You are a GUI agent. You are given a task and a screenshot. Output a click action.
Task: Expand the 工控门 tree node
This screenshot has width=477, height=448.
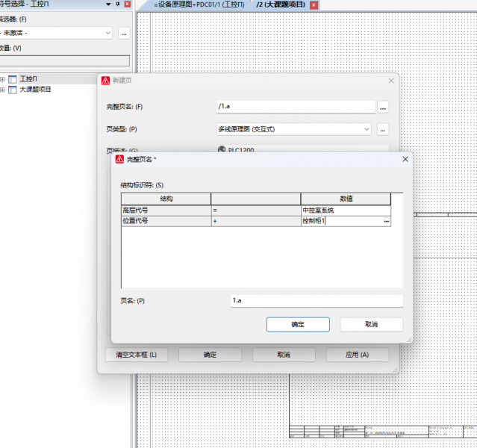(x=2, y=79)
